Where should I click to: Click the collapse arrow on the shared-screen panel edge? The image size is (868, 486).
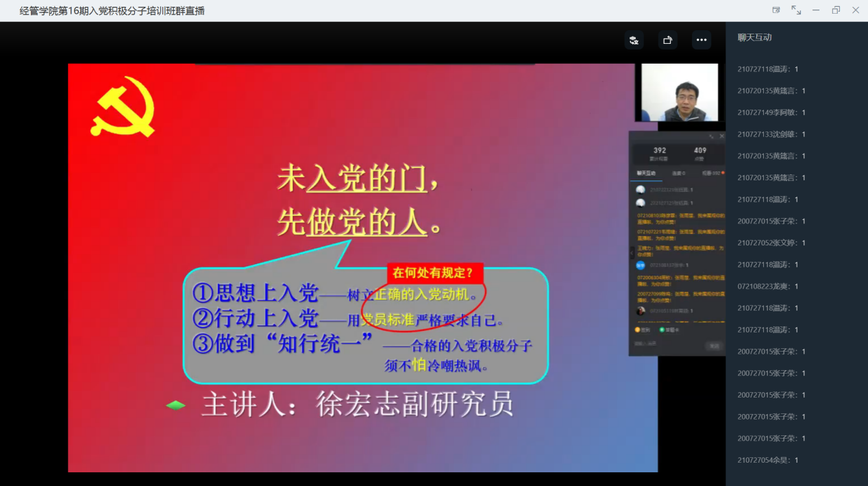[x=632, y=253]
